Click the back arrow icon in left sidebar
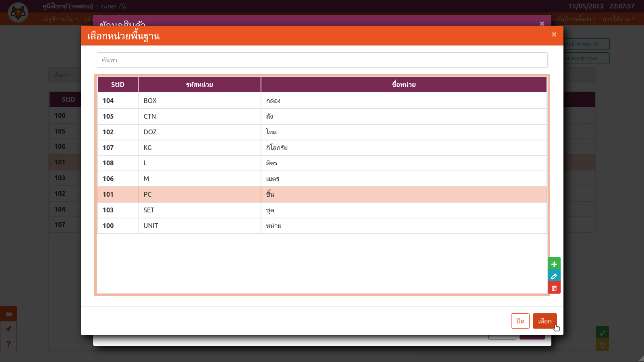Screen dimensions: 644x362 click(x=8, y=314)
